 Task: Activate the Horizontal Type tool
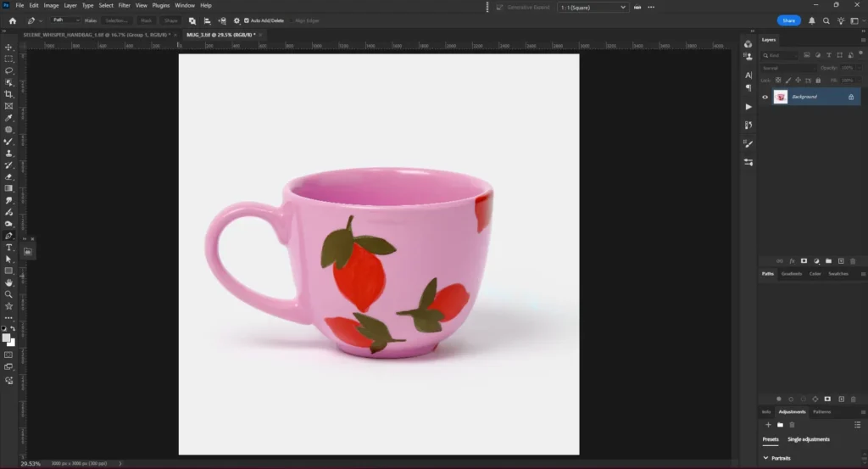pos(8,247)
